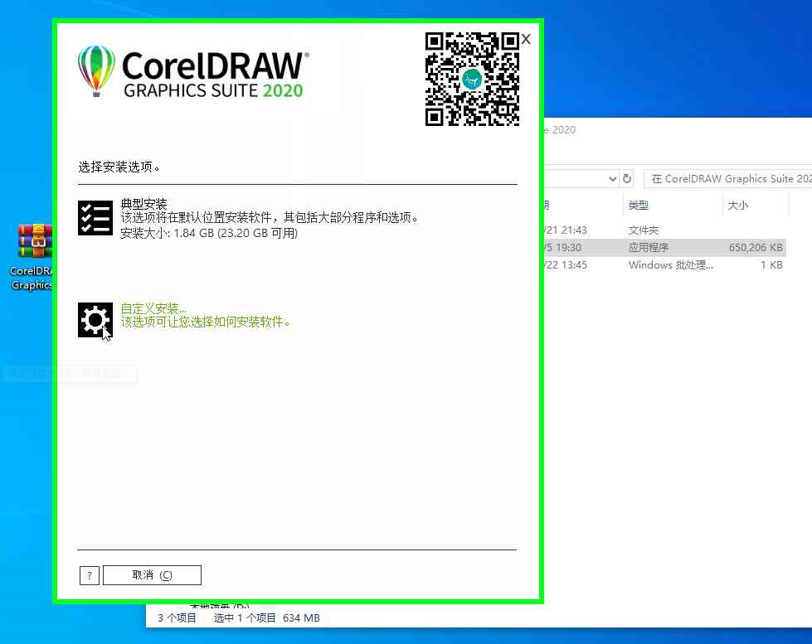Choose the 自定义安装... option link
The image size is (812, 644).
153,308
